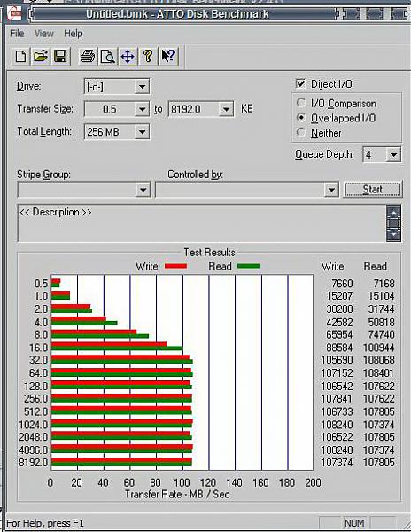
Task: Click read value 50818 for 4.0 row
Action: pos(381,322)
